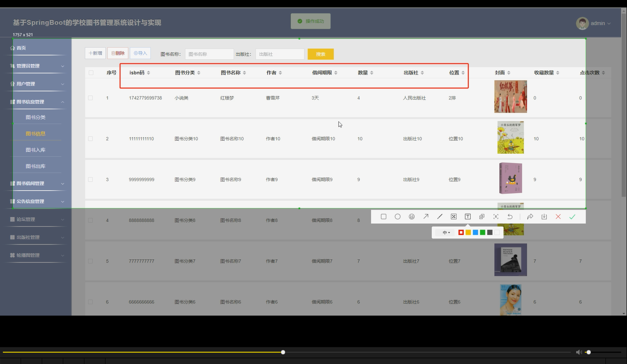Expand the 出版社管理 menu chevron

coord(63,237)
